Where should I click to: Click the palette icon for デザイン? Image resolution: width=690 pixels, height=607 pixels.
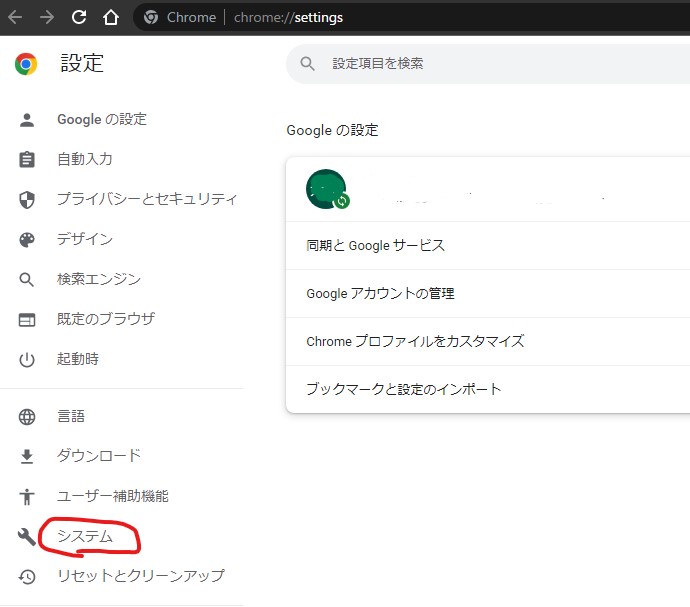tap(27, 239)
